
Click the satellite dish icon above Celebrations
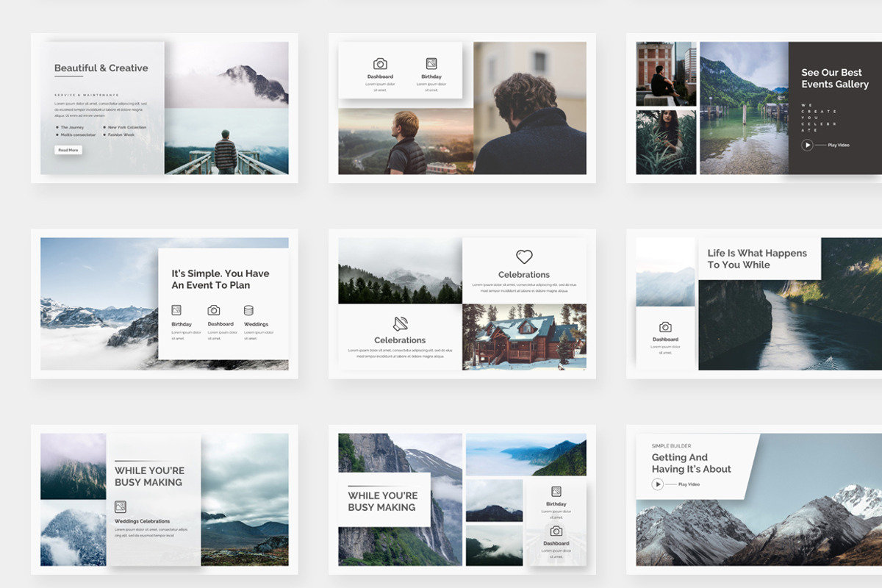tap(400, 323)
